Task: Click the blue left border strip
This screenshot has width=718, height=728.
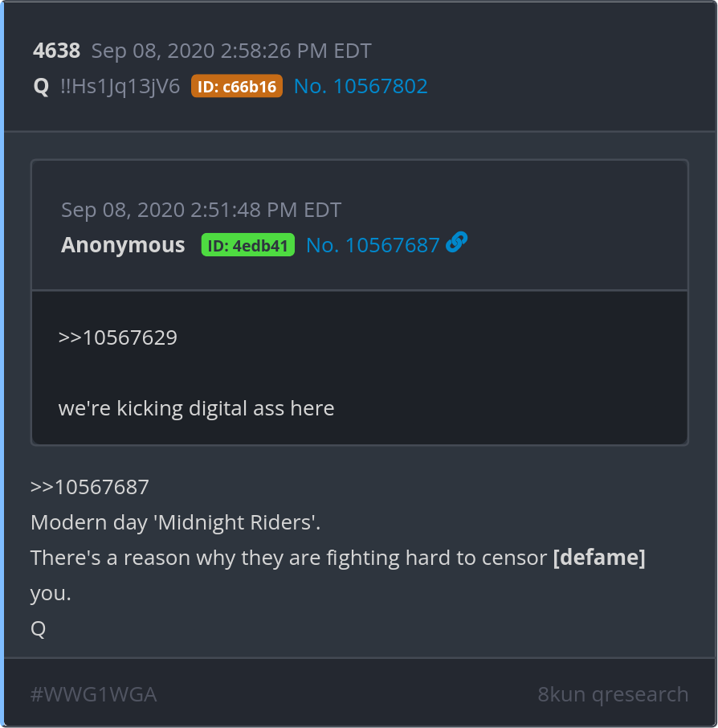Action: coord(2,364)
